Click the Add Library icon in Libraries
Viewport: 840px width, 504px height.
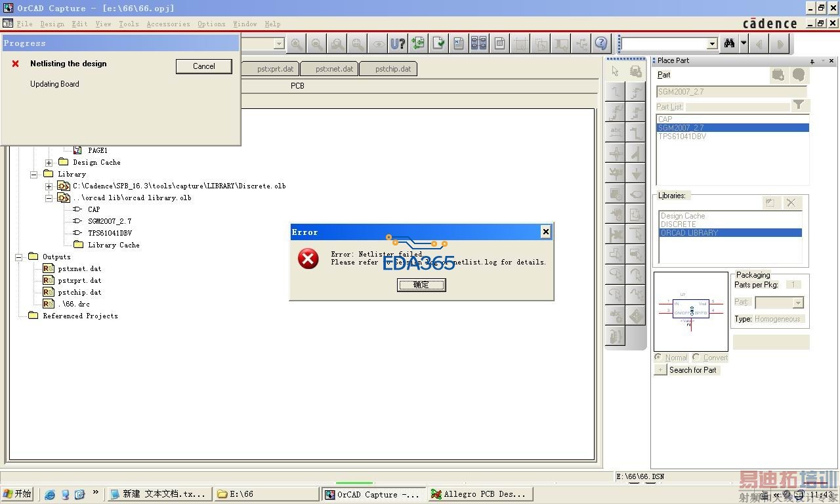pos(770,203)
